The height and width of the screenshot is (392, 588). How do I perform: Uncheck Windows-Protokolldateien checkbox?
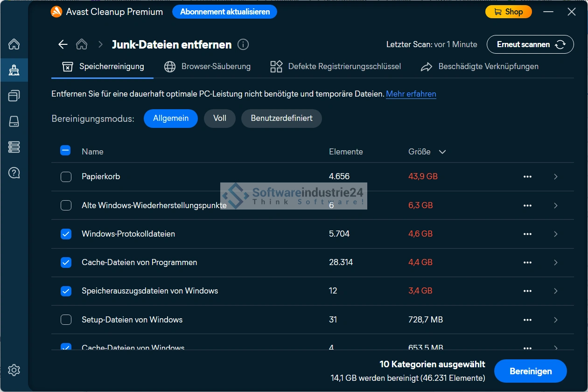click(66, 234)
